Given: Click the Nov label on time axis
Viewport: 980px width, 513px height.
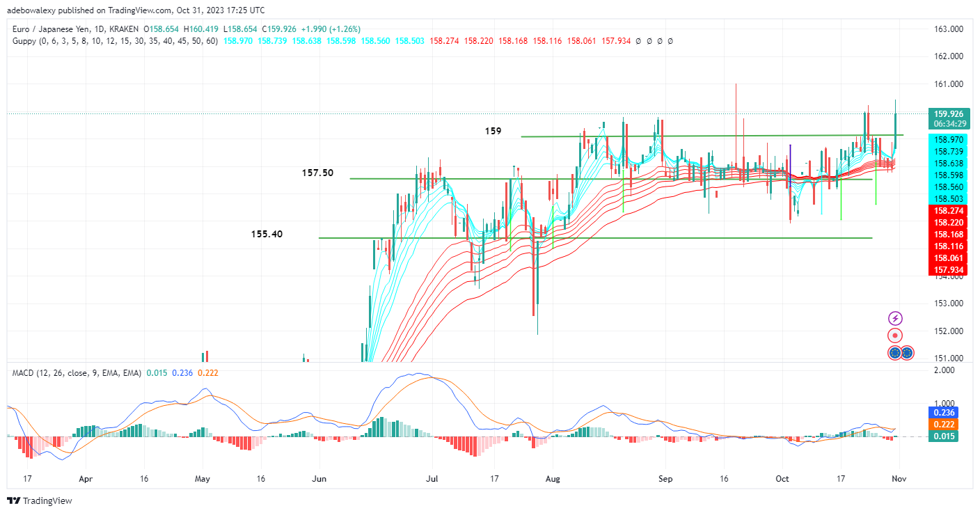Looking at the screenshot, I should (x=899, y=479).
